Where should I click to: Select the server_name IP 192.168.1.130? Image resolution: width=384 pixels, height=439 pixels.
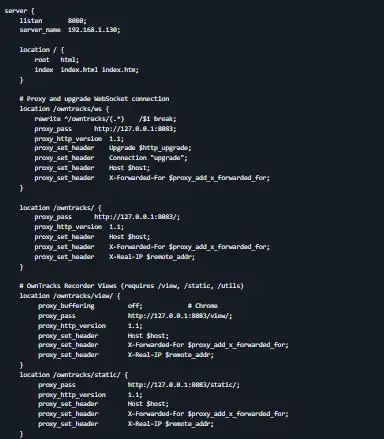pyautogui.click(x=94, y=30)
